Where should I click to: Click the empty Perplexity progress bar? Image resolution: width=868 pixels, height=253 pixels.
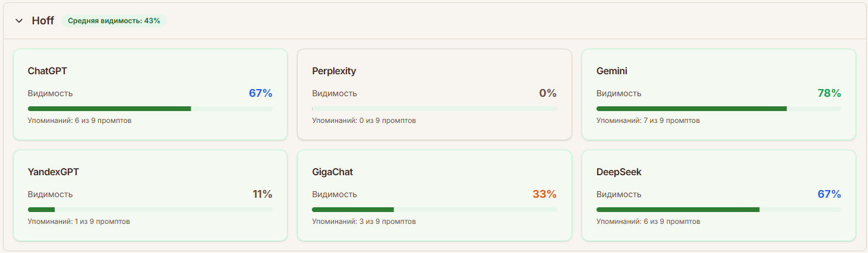coord(434,109)
